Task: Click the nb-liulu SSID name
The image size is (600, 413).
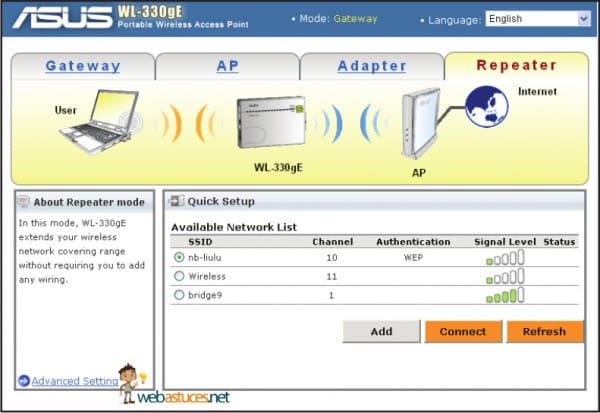Action: click(205, 258)
